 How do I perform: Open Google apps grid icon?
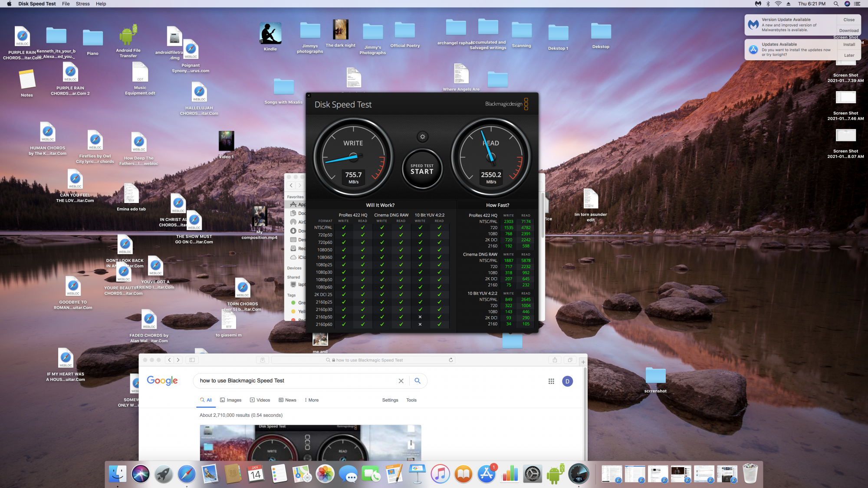[551, 381]
